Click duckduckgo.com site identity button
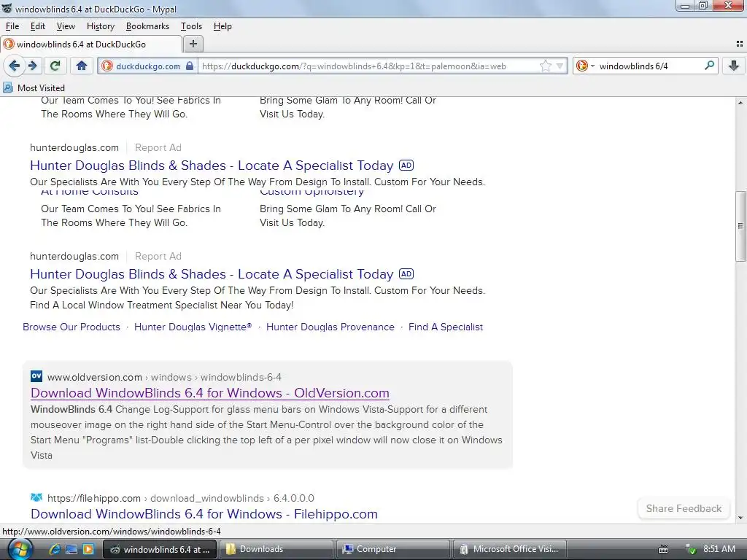The width and height of the screenshot is (747, 560). click(x=147, y=66)
